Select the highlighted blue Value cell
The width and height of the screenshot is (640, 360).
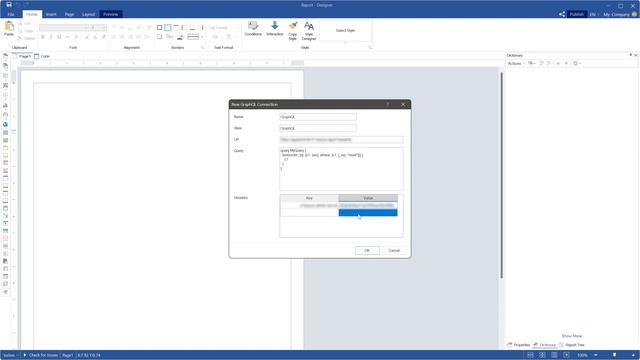pyautogui.click(x=368, y=213)
